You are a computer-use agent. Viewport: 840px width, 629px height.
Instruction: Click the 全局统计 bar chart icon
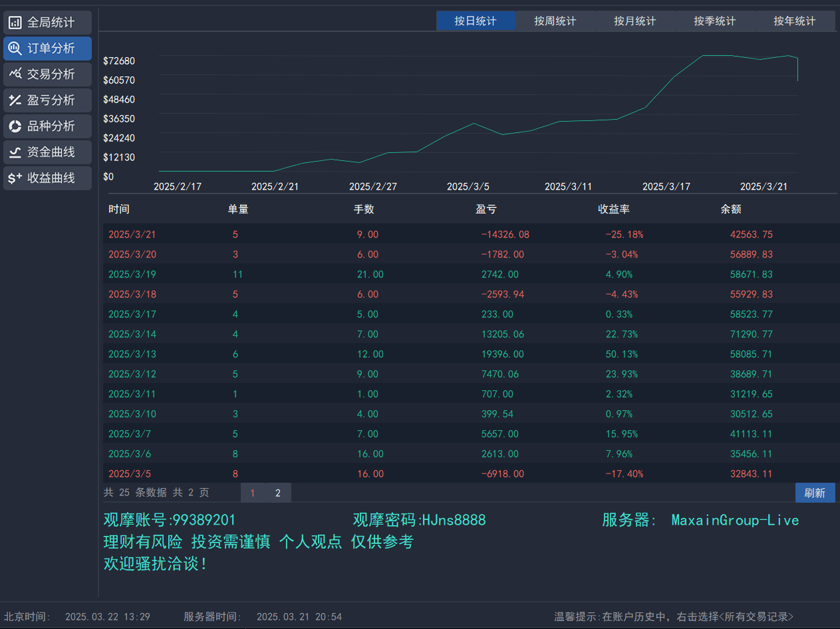pos(15,23)
